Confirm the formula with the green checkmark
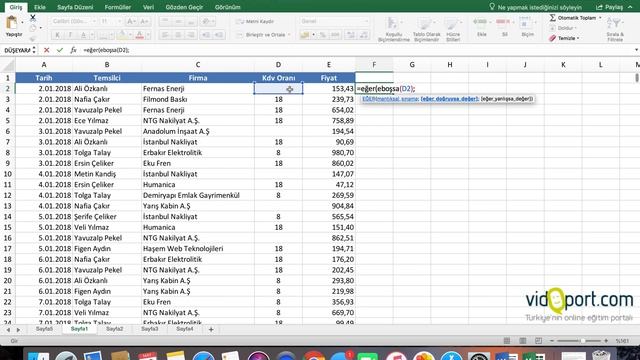 click(60, 50)
